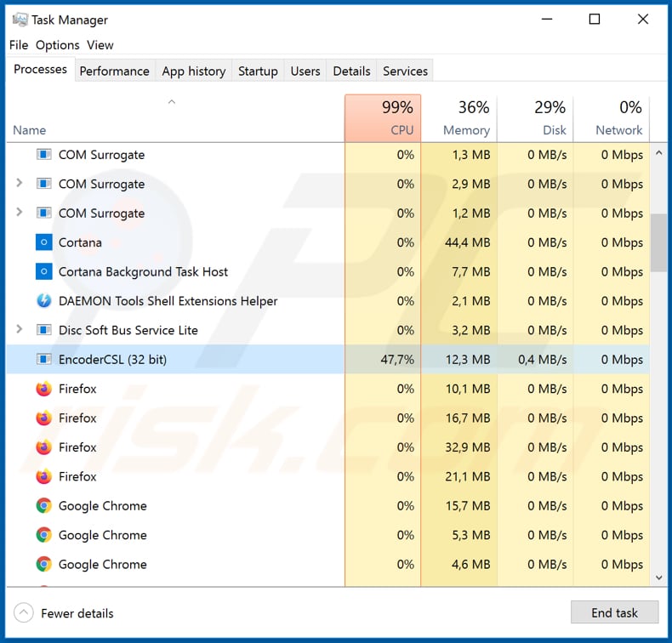This screenshot has height=643, width=672.
Task: Go to the Services tab
Action: point(406,71)
